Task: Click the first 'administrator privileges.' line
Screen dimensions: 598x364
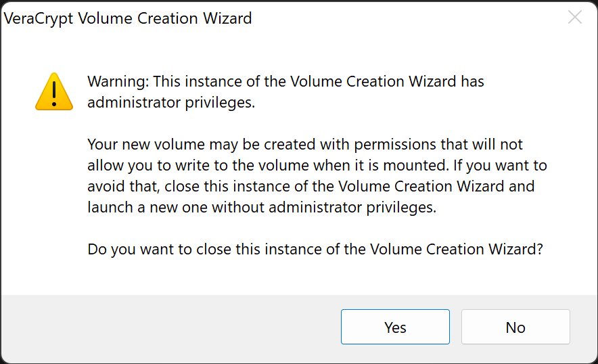Action: (x=171, y=102)
